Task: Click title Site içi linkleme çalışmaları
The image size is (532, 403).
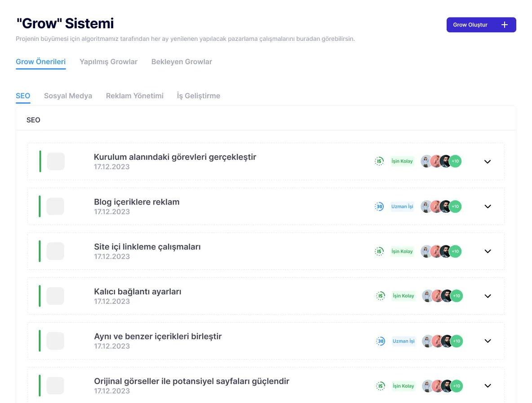Action: click(x=147, y=247)
